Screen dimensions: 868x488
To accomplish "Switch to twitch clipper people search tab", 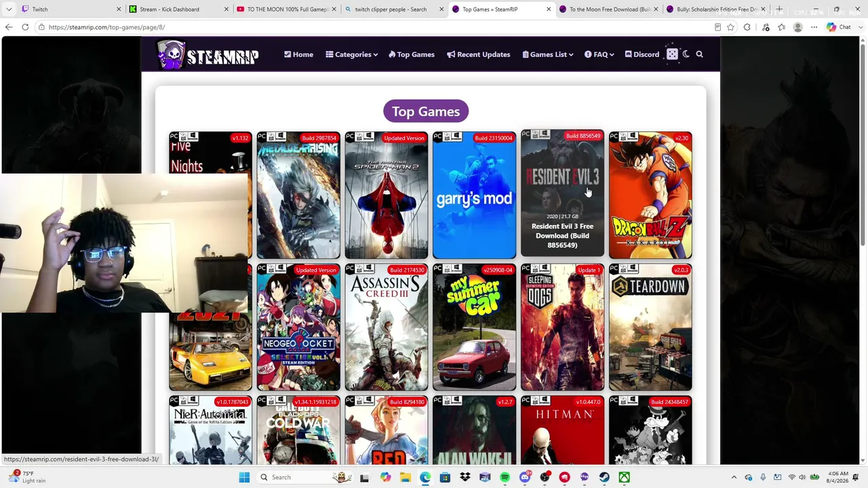I will (x=393, y=9).
